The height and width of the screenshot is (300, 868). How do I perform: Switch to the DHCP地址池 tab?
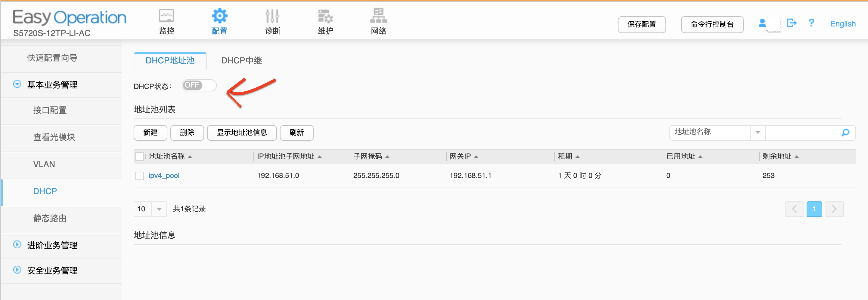(170, 61)
